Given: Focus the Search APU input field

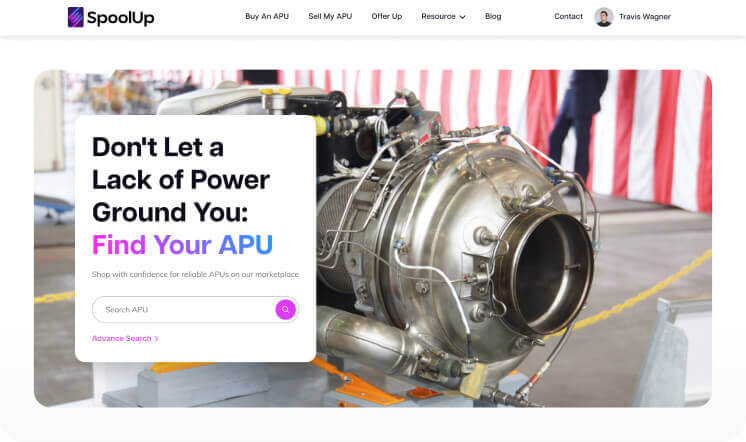Looking at the screenshot, I should (184, 309).
